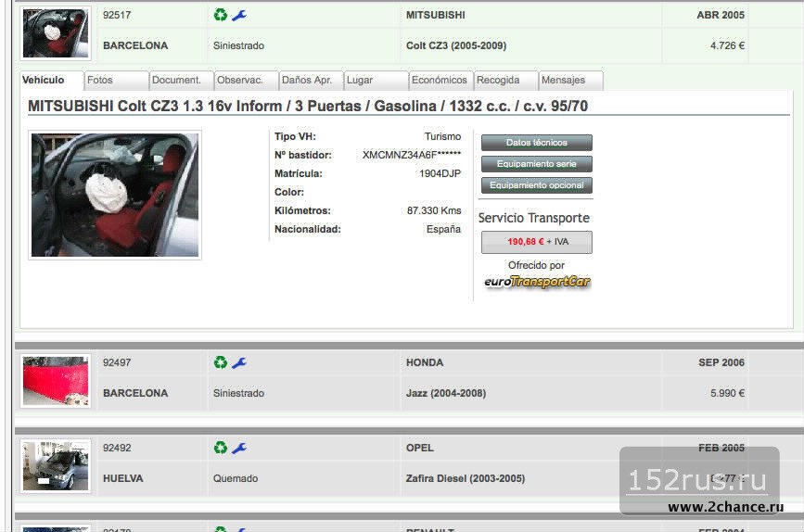Viewport: 804px width, 532px height.
Task: Click the 5.990 € price
Action: [727, 393]
